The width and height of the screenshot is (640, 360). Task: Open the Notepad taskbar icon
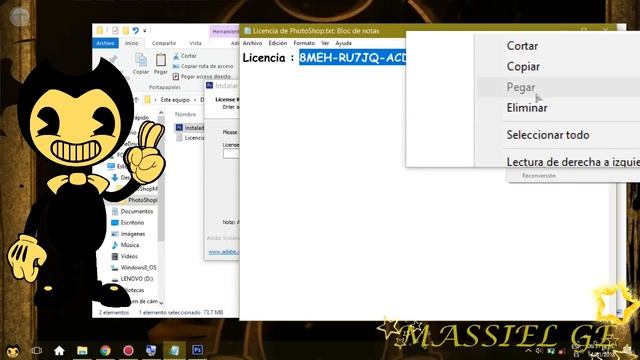pos(174,350)
